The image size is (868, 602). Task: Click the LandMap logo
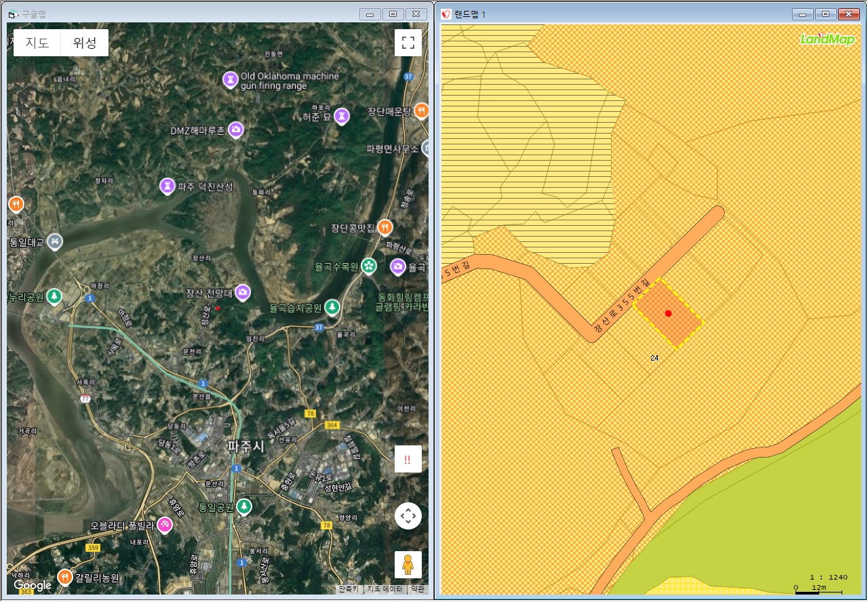pyautogui.click(x=827, y=39)
